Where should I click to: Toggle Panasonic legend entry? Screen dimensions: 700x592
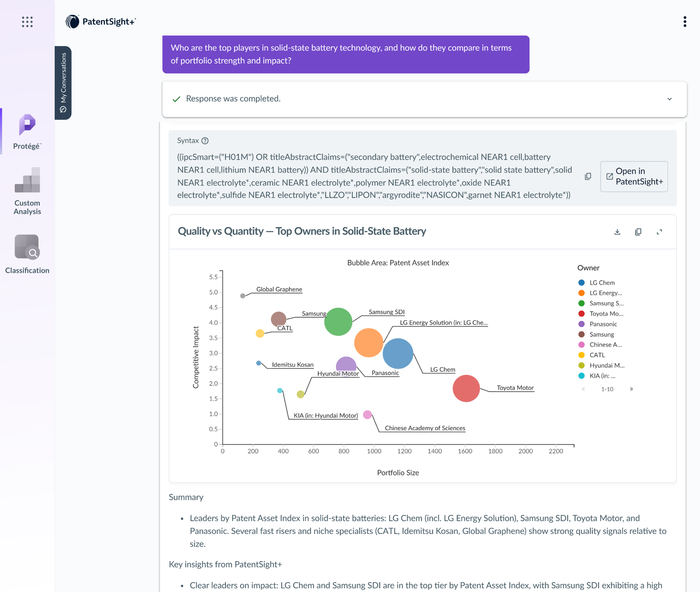[598, 324]
